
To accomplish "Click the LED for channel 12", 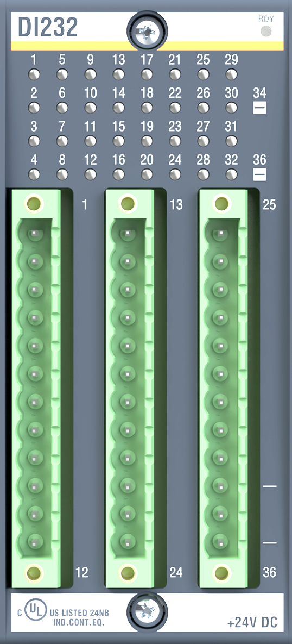I will [90, 174].
